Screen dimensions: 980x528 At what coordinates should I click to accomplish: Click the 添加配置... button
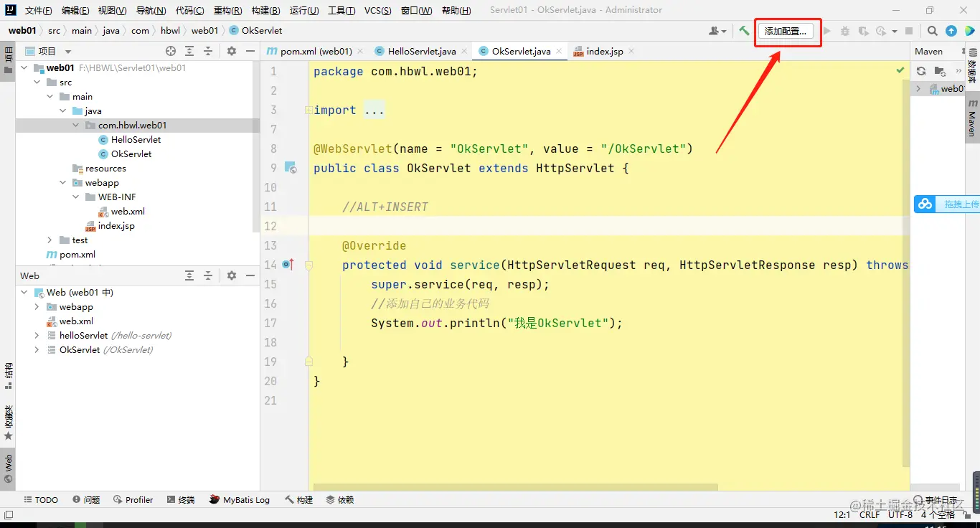(786, 31)
